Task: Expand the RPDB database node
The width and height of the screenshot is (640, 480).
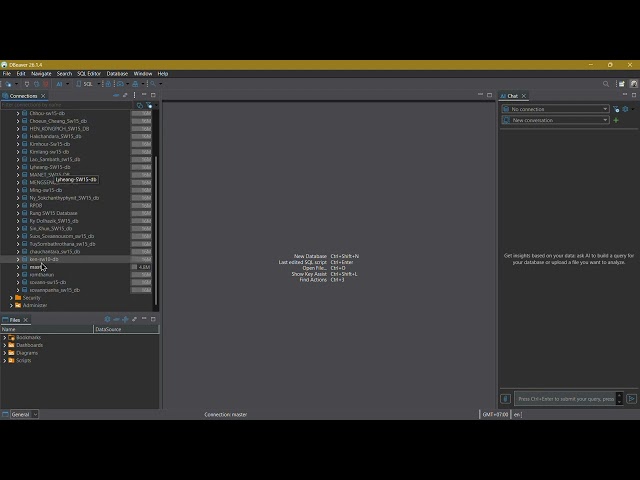Action: coord(18,205)
